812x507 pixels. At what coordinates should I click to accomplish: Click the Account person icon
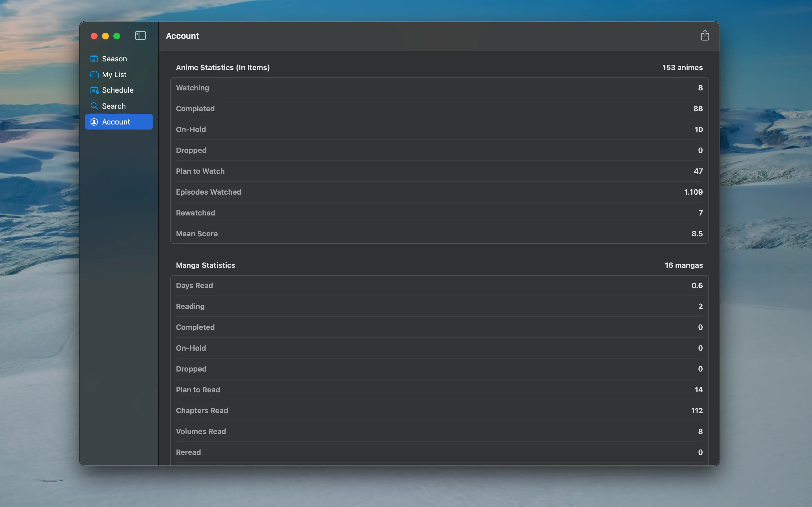point(94,122)
